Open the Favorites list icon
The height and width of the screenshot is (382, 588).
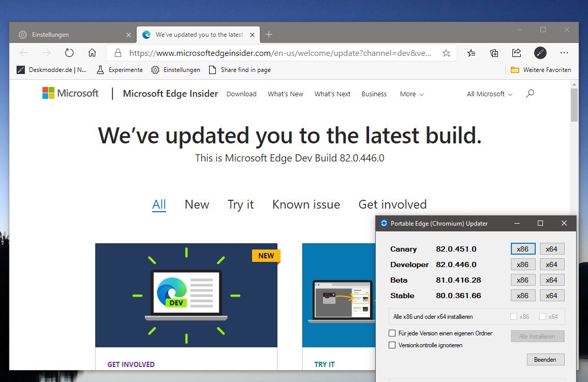[x=472, y=53]
